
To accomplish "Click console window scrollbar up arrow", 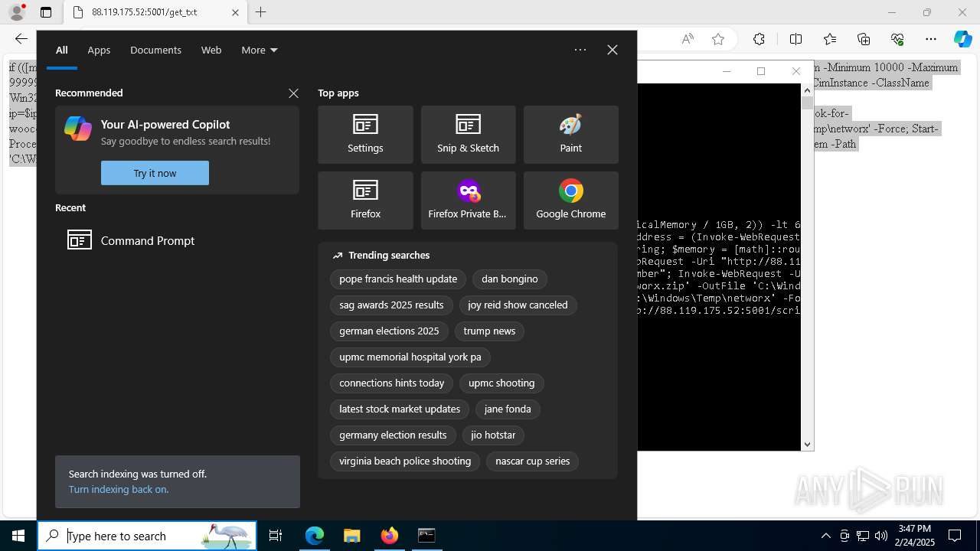I will [x=807, y=90].
